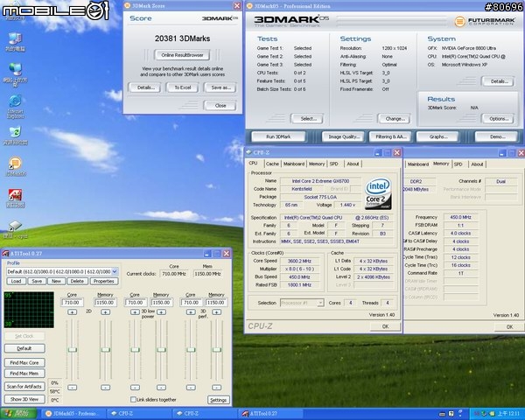Open SPD tab in second CPU-Z window

tap(458, 164)
